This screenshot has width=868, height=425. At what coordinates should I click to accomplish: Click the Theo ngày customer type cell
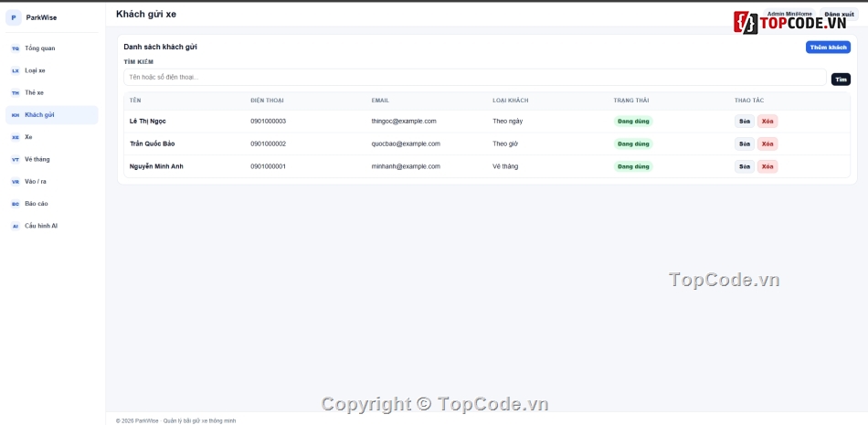click(x=508, y=122)
